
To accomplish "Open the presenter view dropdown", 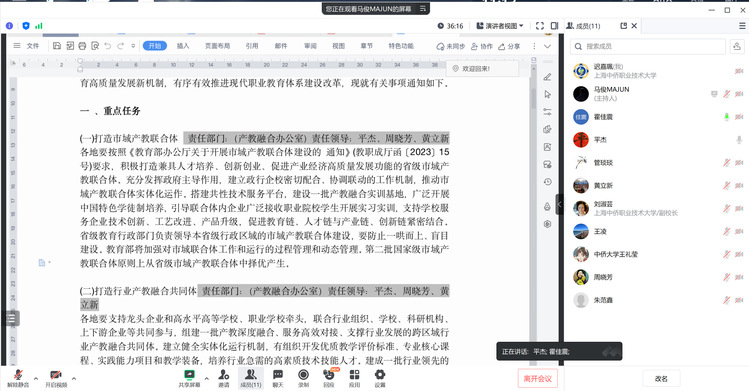I will click(500, 26).
